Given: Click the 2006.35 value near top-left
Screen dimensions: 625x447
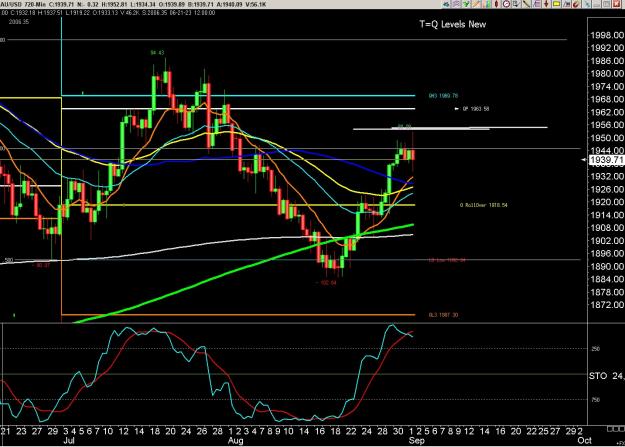Looking at the screenshot, I should pyautogui.click(x=19, y=22).
